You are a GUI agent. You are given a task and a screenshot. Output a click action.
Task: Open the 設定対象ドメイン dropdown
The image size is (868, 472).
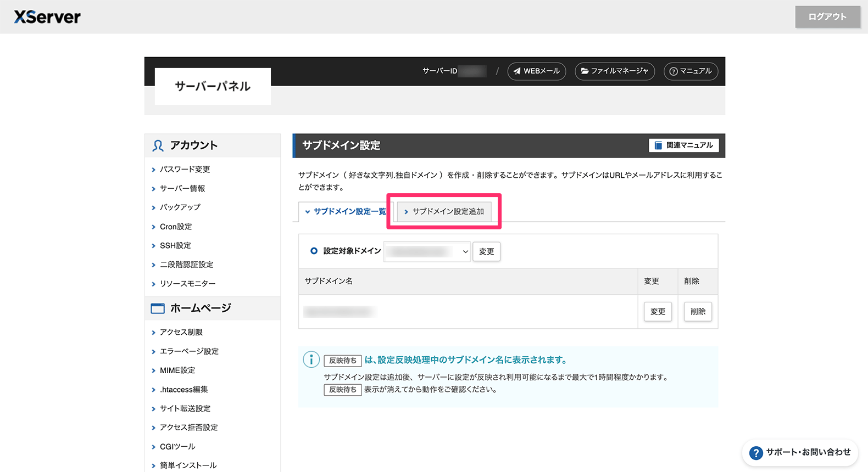(427, 251)
